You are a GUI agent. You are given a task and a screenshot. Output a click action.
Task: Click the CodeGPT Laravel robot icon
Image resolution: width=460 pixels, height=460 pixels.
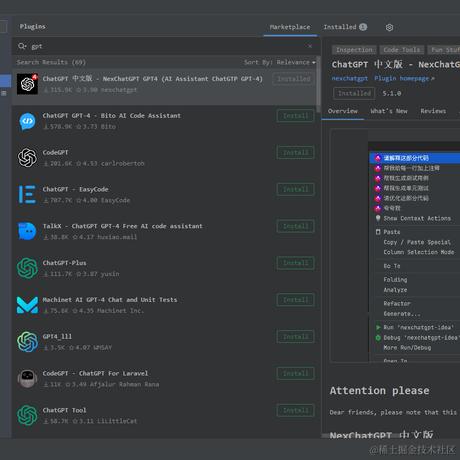(27, 378)
